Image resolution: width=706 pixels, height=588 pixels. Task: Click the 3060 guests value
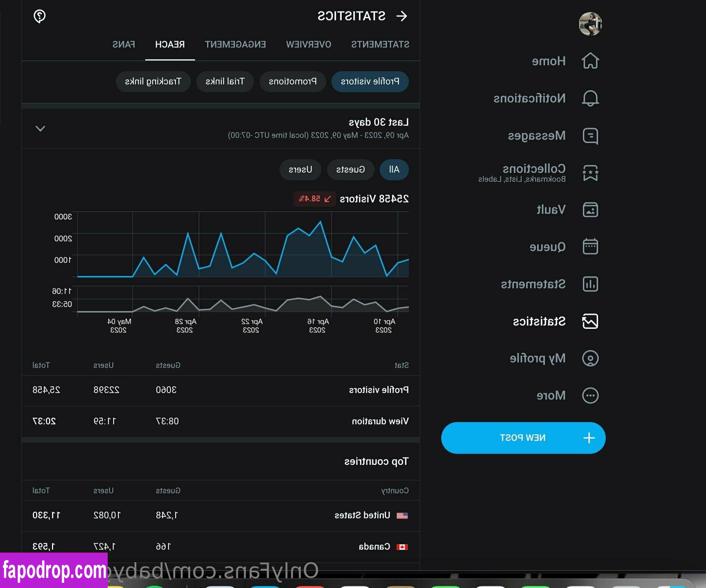pyautogui.click(x=166, y=390)
